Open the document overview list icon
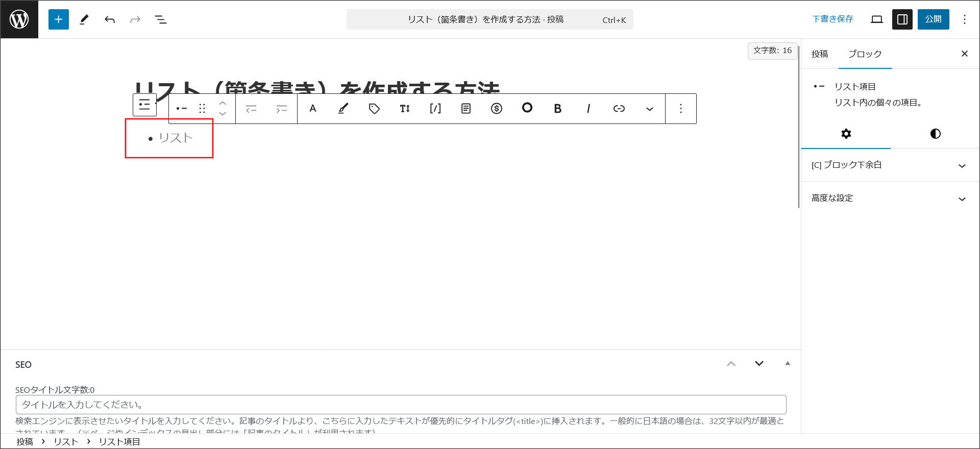980x449 pixels. point(161,19)
